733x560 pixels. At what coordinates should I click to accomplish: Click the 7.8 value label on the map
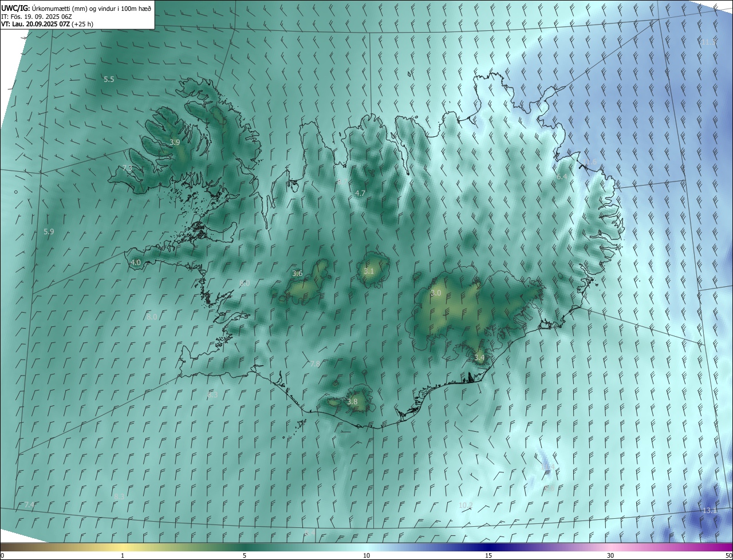tap(315, 364)
